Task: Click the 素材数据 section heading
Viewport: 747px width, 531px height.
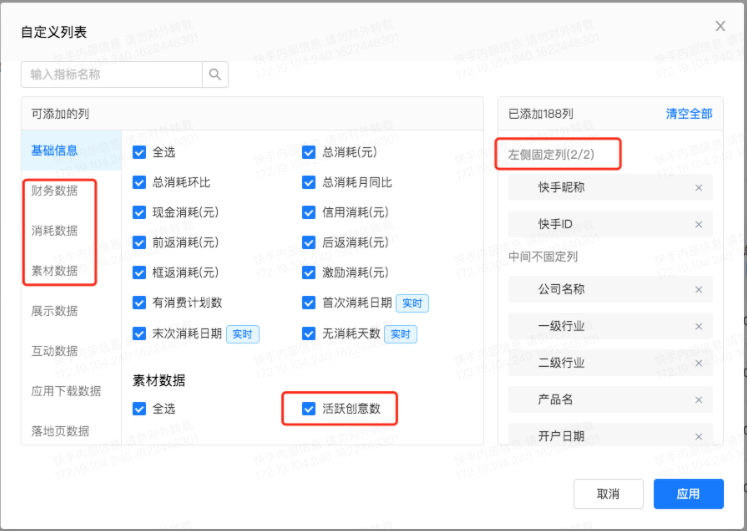Action: 159,381
